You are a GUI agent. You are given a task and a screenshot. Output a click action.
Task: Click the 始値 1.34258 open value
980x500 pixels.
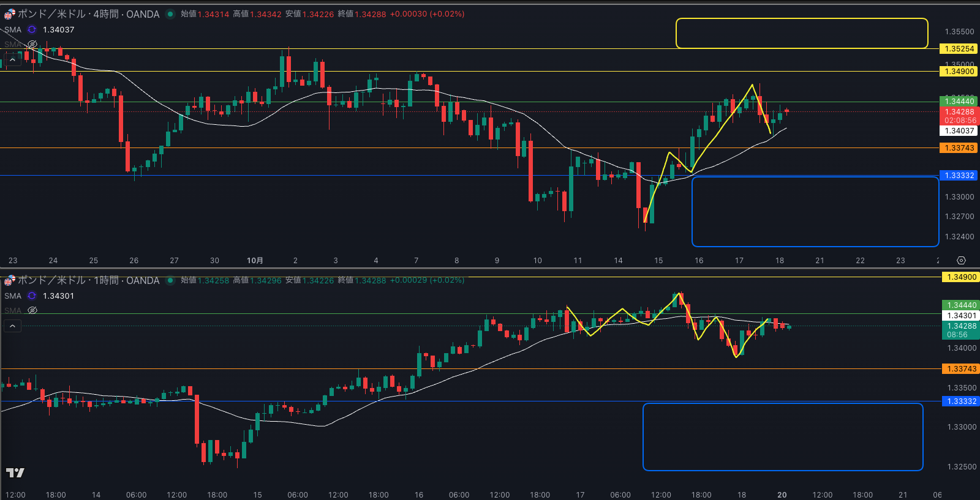tap(205, 280)
